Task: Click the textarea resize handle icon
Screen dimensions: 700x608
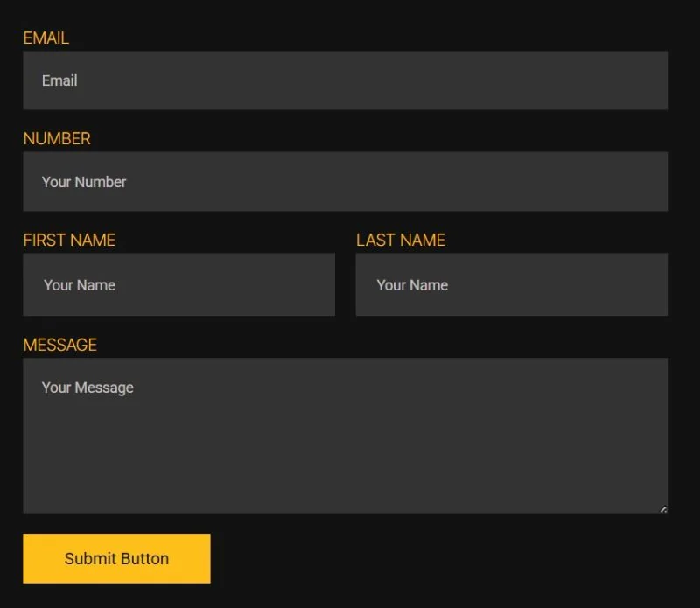Action: point(663,509)
